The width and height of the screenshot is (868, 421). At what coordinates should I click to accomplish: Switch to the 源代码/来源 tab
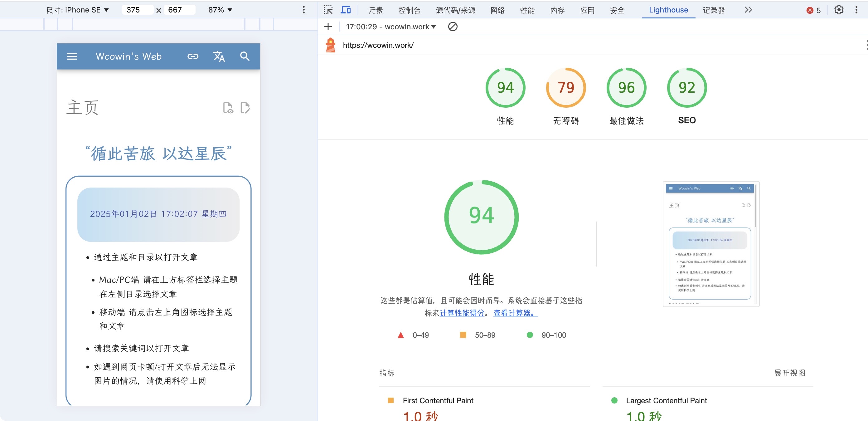coord(456,10)
